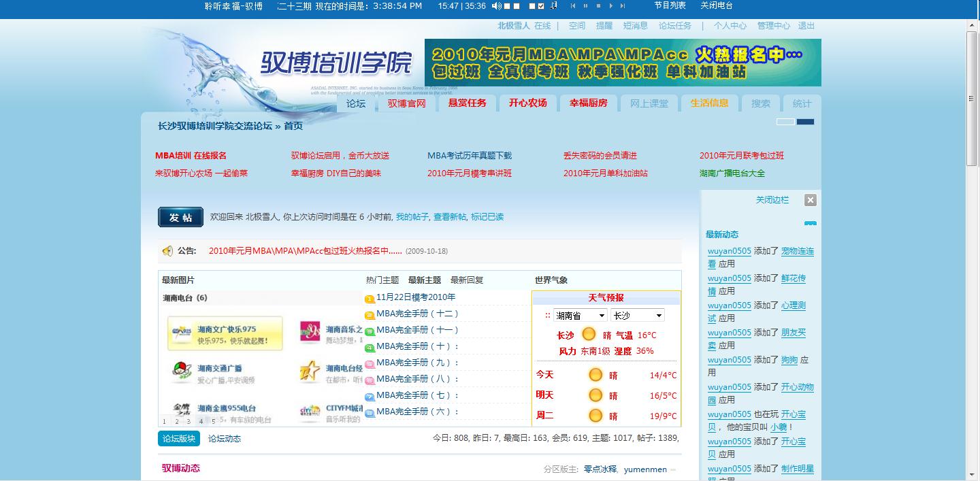The height and width of the screenshot is (481, 980).
Task: Open 湖南广播电台大全 link
Action: click(x=732, y=173)
